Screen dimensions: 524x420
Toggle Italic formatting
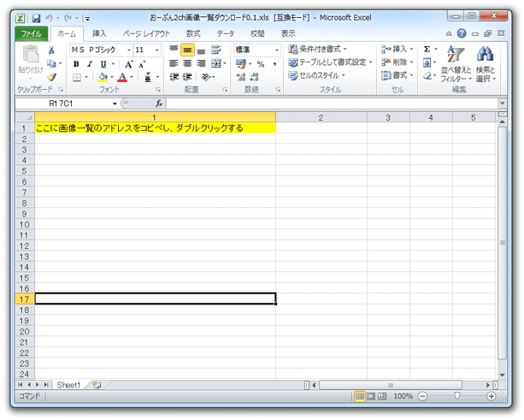(x=90, y=64)
